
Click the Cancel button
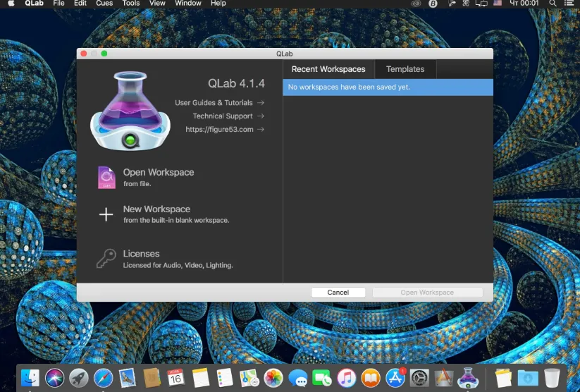338,293
